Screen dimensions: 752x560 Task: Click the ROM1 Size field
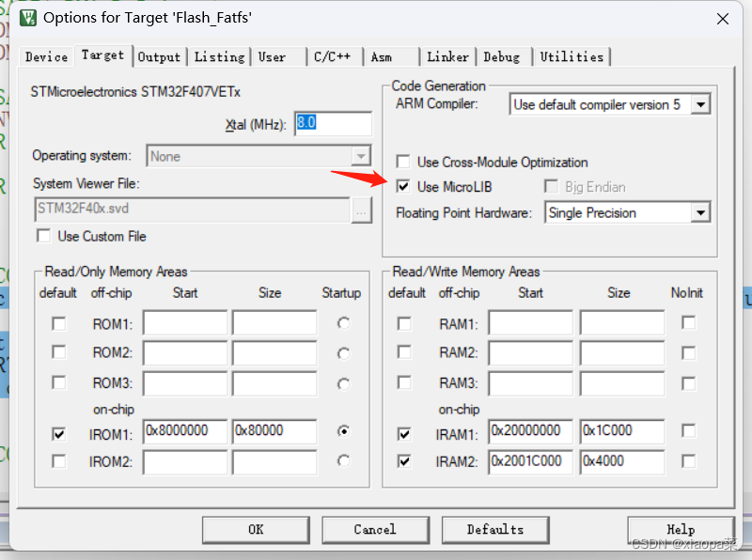tap(274, 322)
